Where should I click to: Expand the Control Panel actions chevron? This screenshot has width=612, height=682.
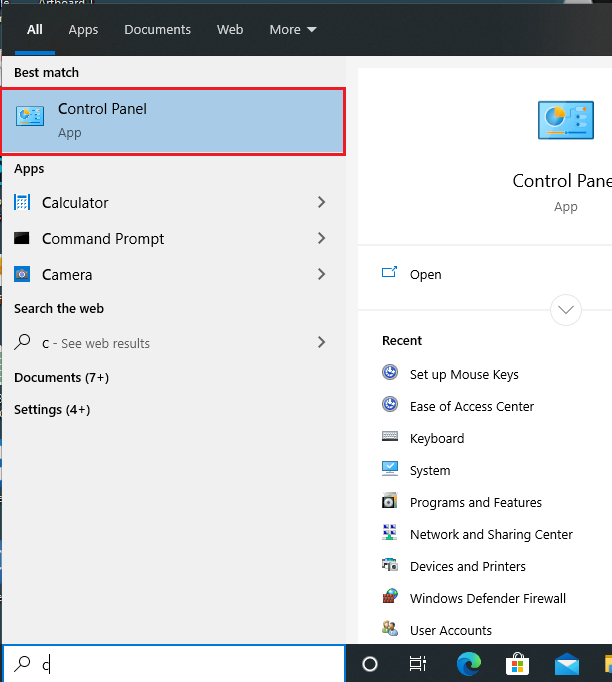pyautogui.click(x=565, y=310)
